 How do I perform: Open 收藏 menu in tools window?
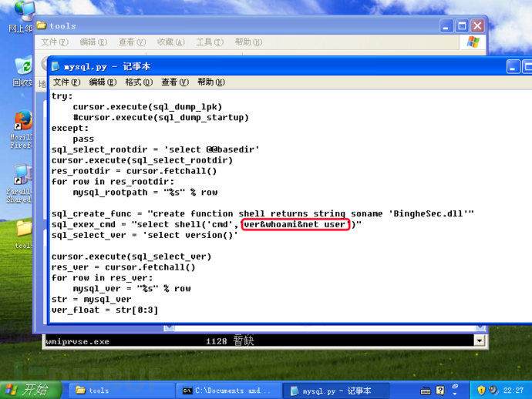coord(170,42)
